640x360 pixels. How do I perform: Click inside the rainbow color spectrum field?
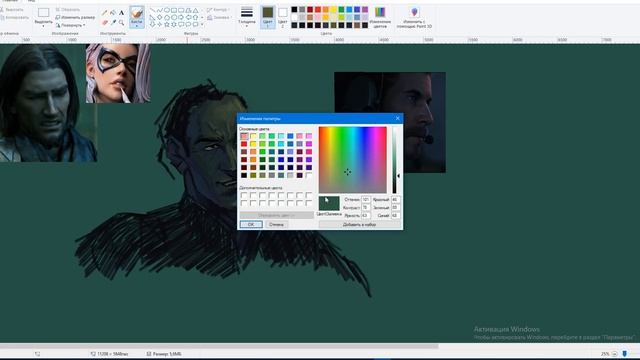pos(353,160)
